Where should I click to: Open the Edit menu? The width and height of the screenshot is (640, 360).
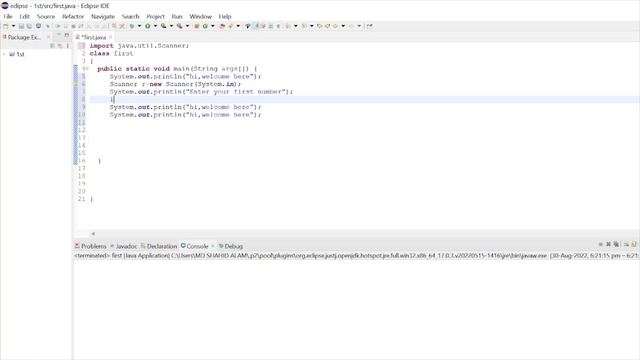[x=24, y=16]
